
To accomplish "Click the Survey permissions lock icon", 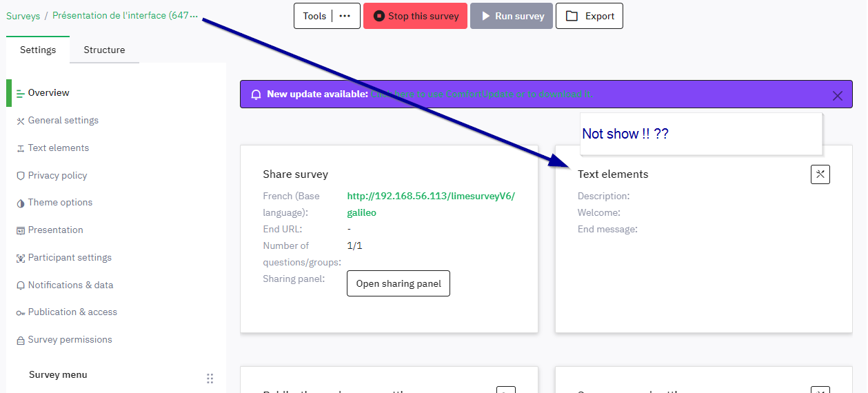I will click(x=21, y=340).
